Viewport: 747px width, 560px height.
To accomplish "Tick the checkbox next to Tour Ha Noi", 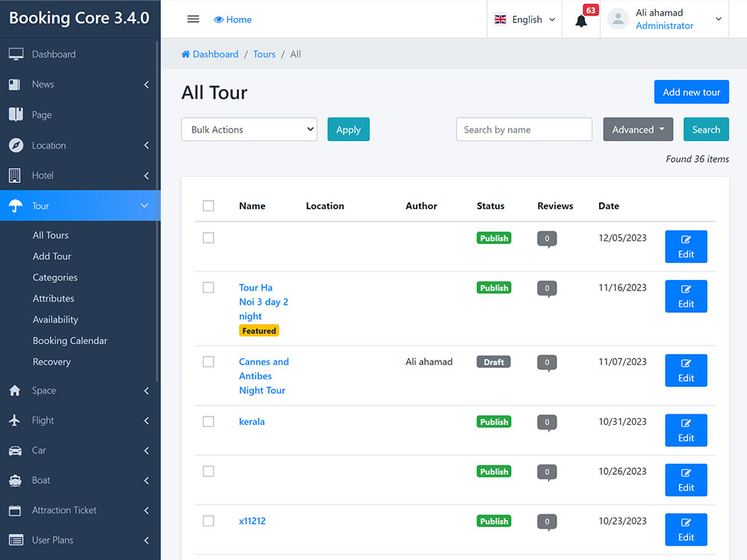I will (x=208, y=288).
